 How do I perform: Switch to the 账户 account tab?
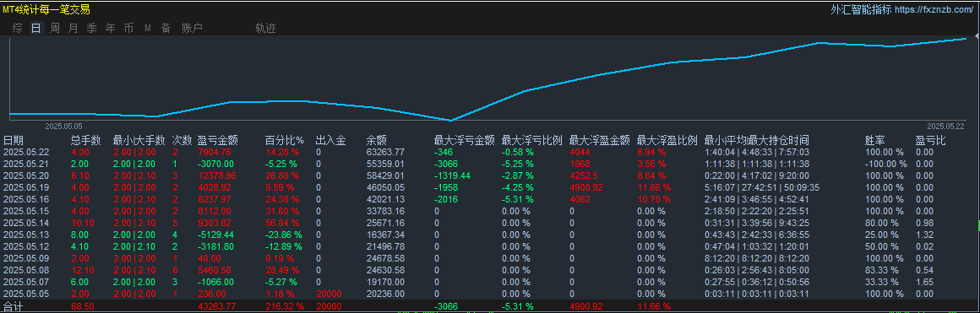tap(192, 28)
